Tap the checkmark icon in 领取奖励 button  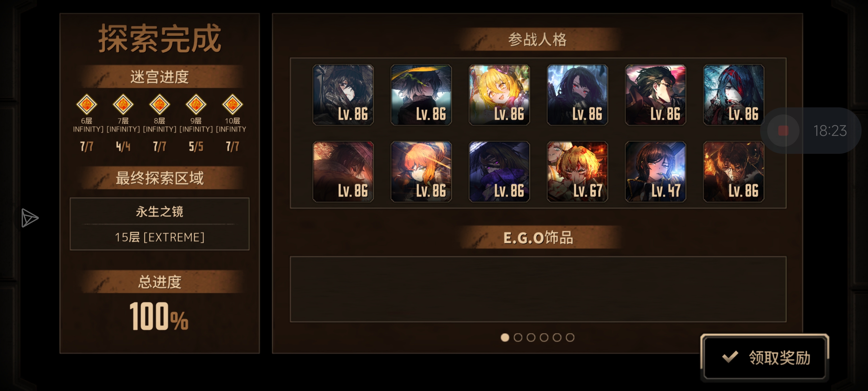tap(730, 357)
